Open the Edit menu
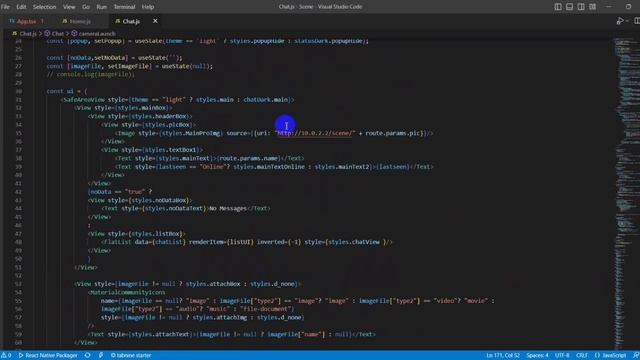The image size is (640, 360). point(21,7)
